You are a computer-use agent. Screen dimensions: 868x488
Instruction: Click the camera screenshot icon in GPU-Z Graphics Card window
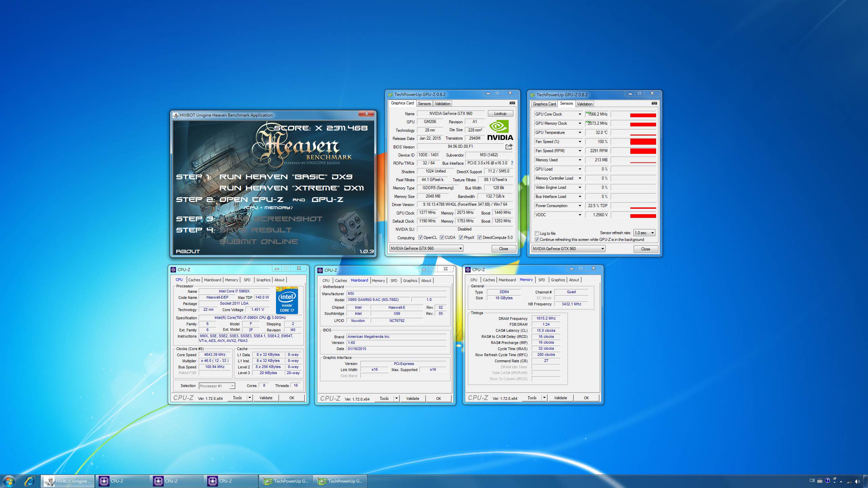click(512, 103)
